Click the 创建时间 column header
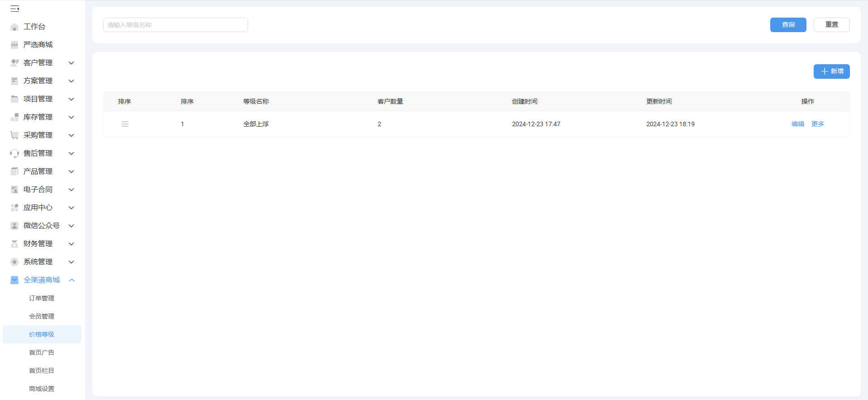Image resolution: width=868 pixels, height=400 pixels. (x=525, y=101)
